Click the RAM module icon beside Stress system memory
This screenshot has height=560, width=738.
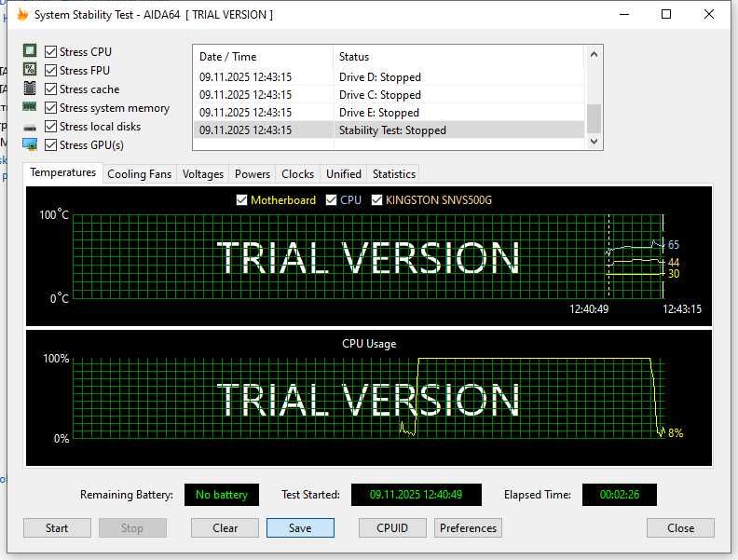pos(30,107)
